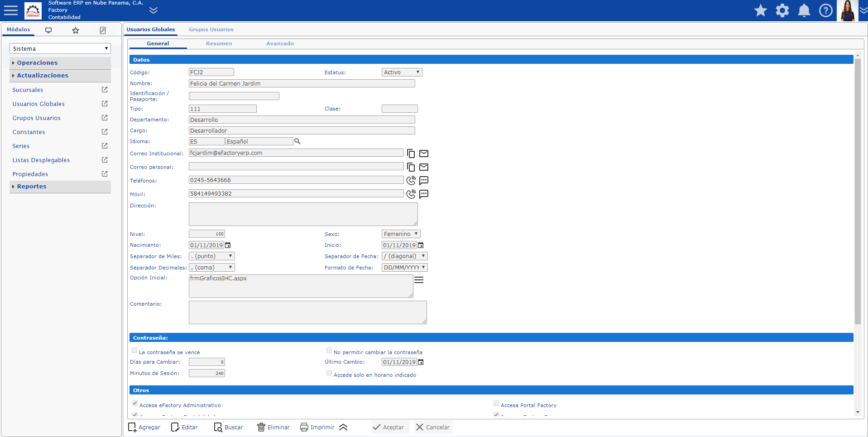Check 'Accede solo en horario indicado'
Image resolution: width=868 pixels, height=437 pixels.
(329, 373)
